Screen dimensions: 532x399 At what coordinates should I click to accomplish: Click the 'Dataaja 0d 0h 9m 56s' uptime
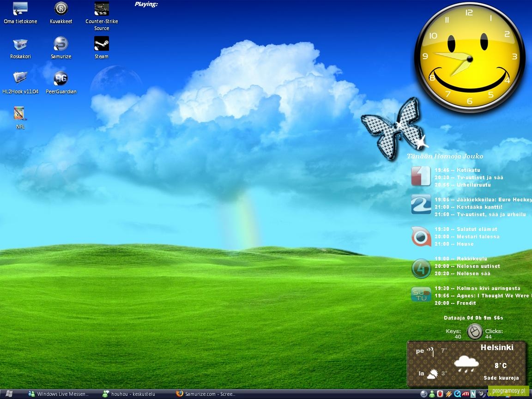tap(473, 318)
